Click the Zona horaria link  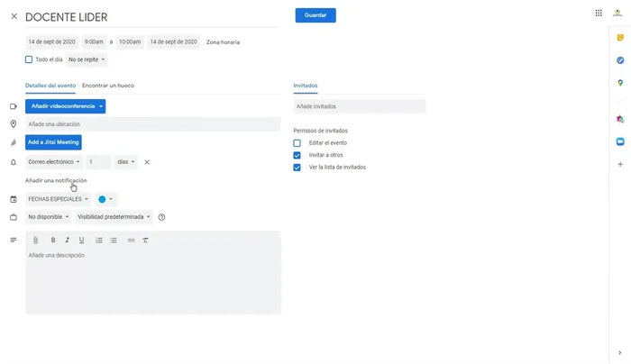tap(223, 42)
